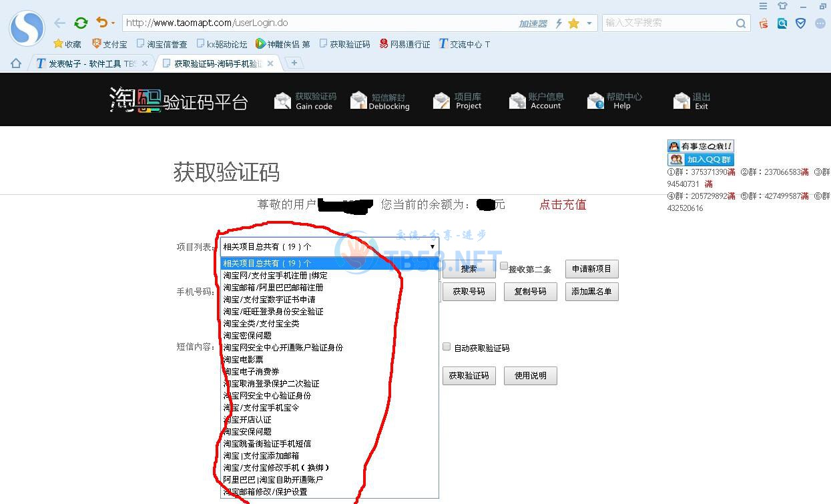Click the 复制号码 button
Viewport: 831px width, 504px height.
(530, 292)
